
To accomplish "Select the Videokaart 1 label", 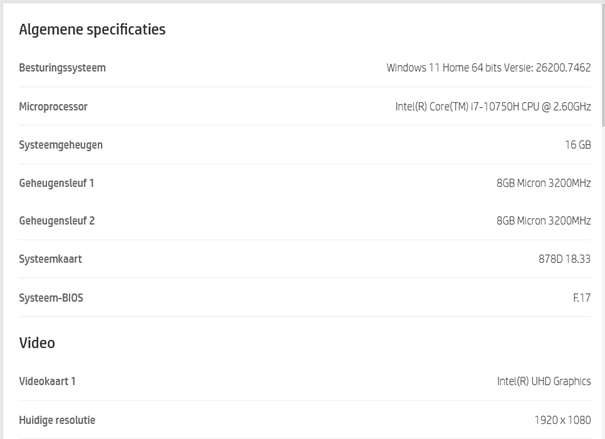I will (47, 381).
